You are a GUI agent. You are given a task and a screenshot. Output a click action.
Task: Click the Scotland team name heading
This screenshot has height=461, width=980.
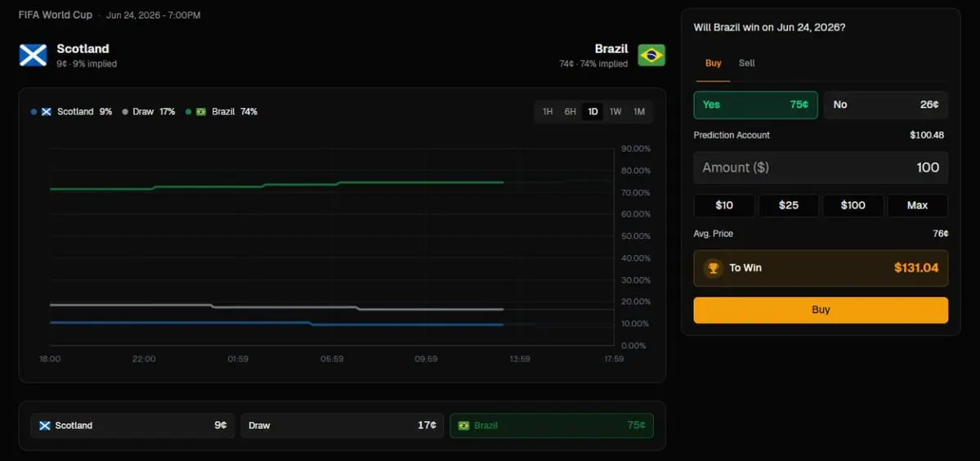(x=83, y=49)
